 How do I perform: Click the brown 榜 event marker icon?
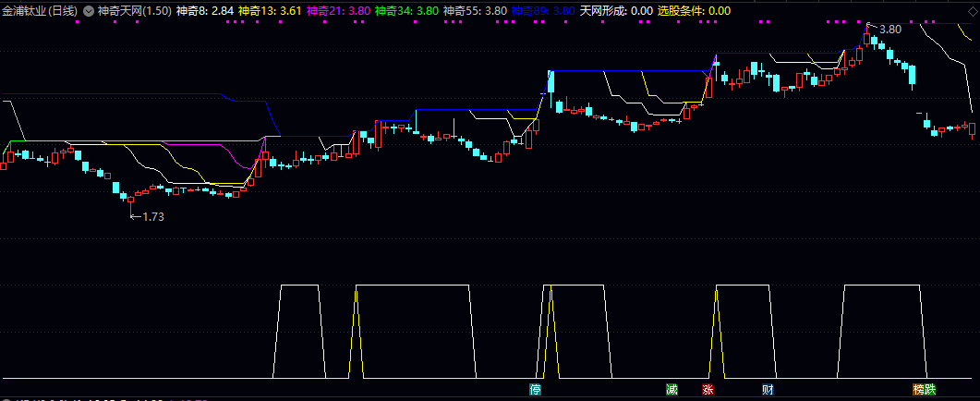click(919, 390)
